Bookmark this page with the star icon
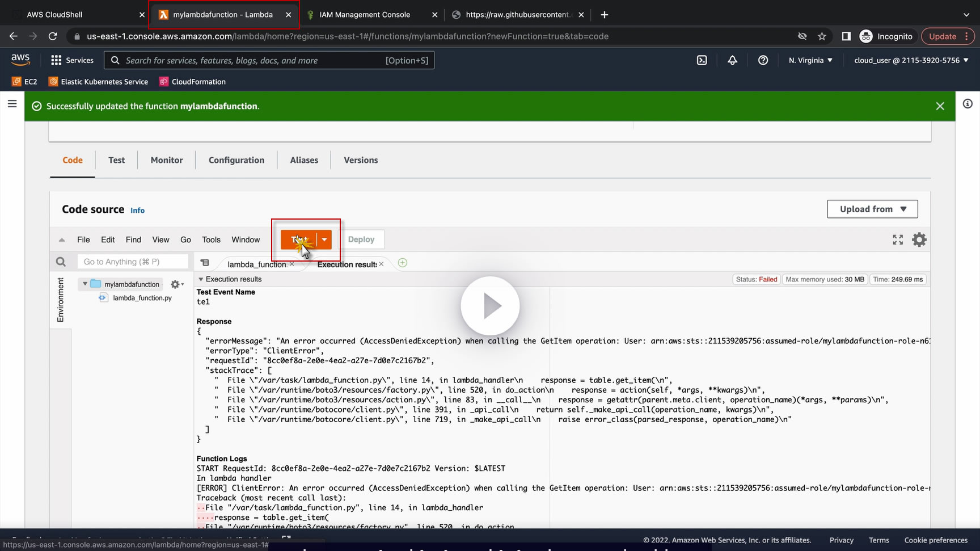The image size is (980, 551). coord(822,36)
